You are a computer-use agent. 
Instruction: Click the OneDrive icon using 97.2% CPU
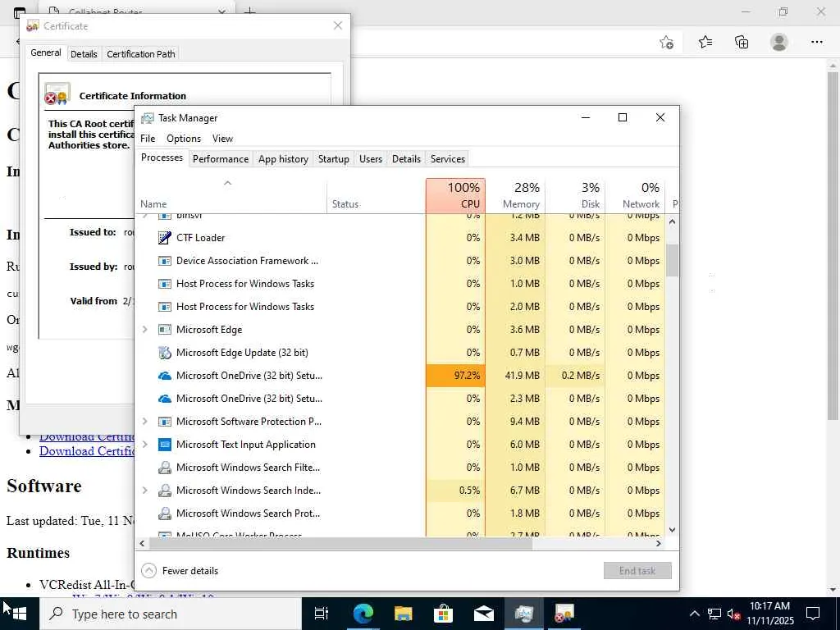(x=164, y=376)
